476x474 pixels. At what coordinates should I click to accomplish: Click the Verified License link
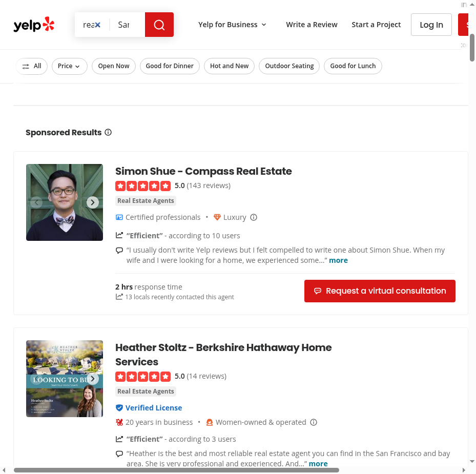point(154,408)
